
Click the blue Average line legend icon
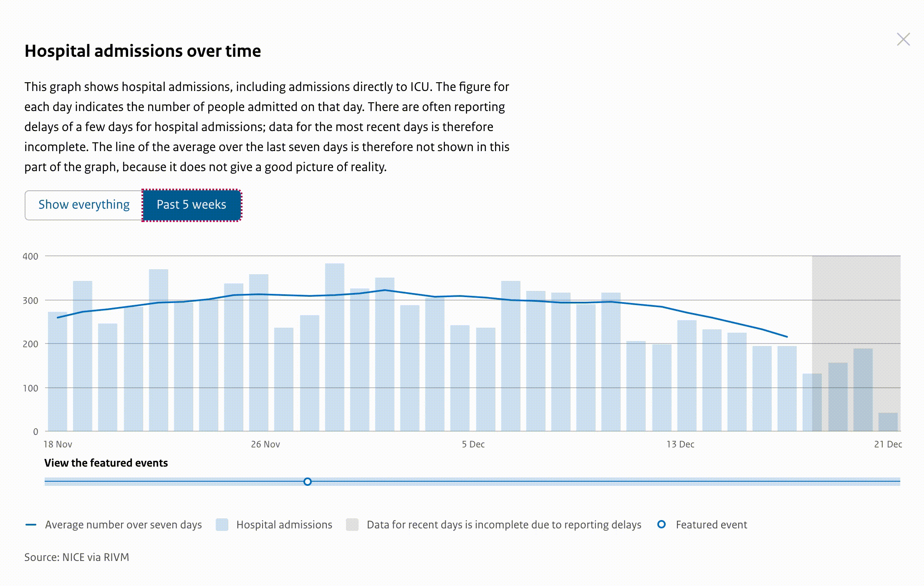click(x=31, y=525)
